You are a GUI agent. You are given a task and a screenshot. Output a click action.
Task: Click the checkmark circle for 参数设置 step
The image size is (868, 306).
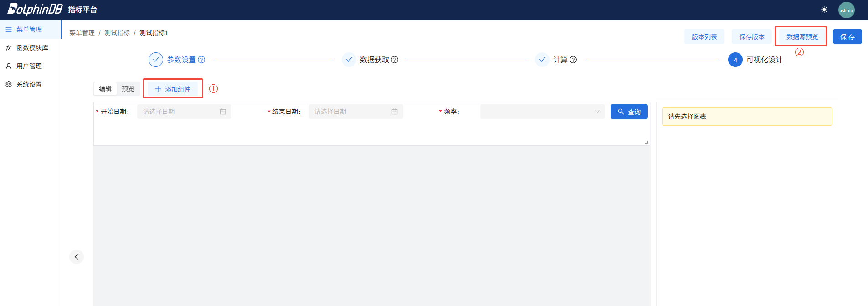(156, 60)
